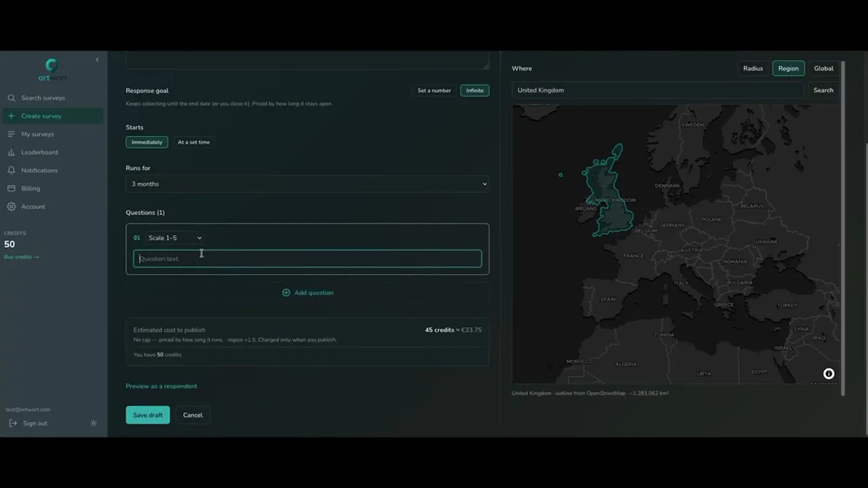Focus the Question text input field
Viewport: 868px width, 488px height.
click(x=308, y=259)
